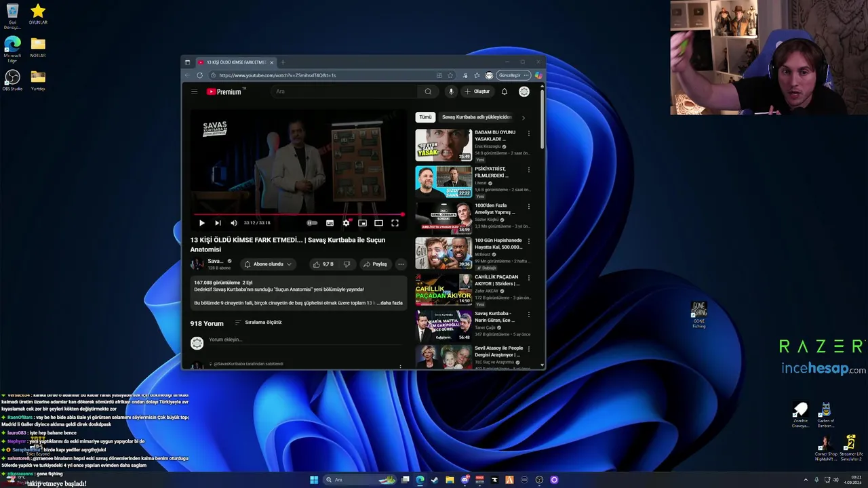Open Discord from the taskbar
This screenshot has height=488, width=868.
tap(465, 480)
